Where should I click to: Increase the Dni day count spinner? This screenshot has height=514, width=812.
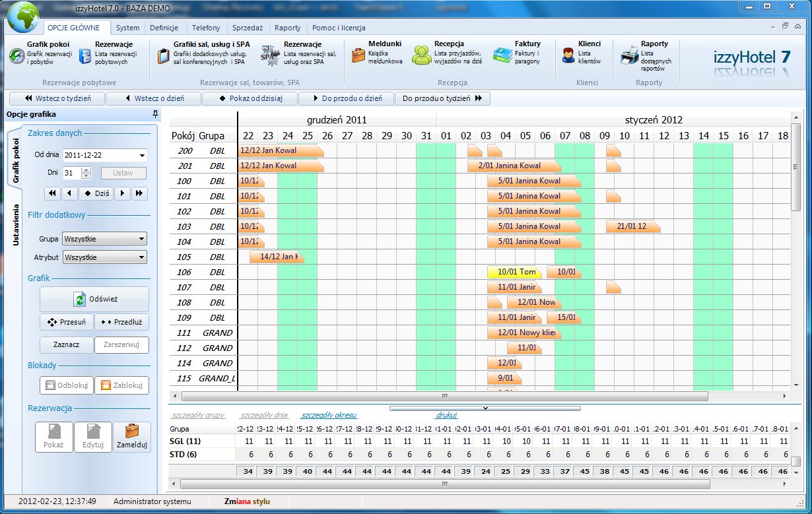pyautogui.click(x=86, y=170)
